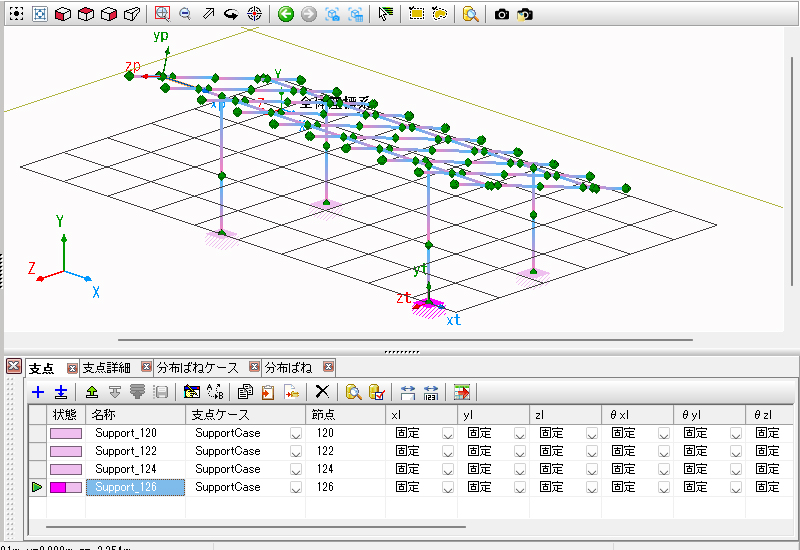Select the Support_122 name cell
Image resolution: width=800 pixels, height=550 pixels.
[x=126, y=452]
